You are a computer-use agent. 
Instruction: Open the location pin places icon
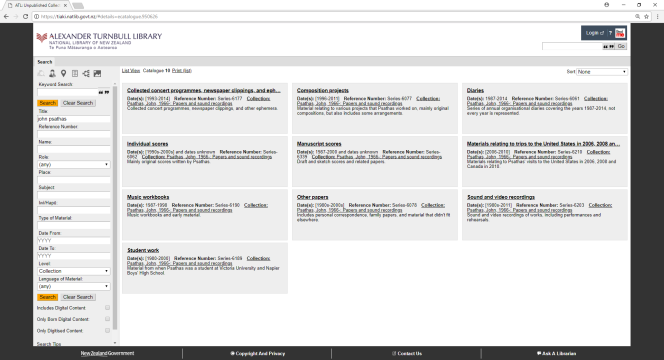63,73
